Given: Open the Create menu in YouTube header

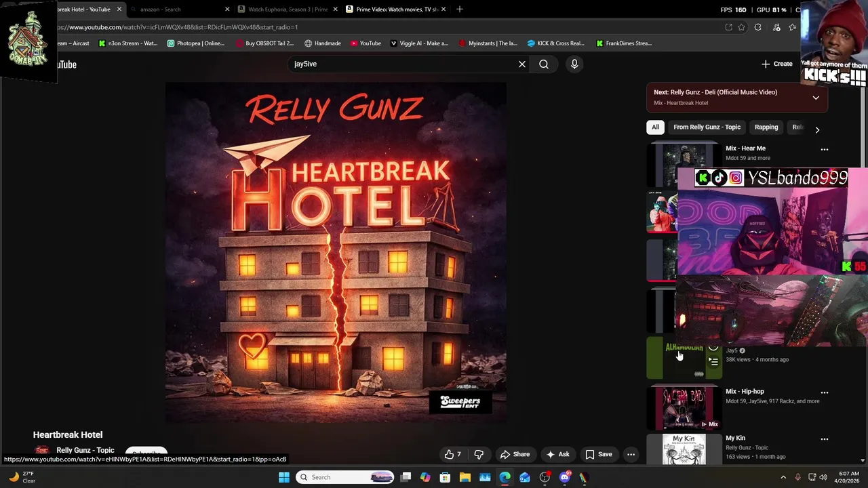Looking at the screenshot, I should (777, 64).
